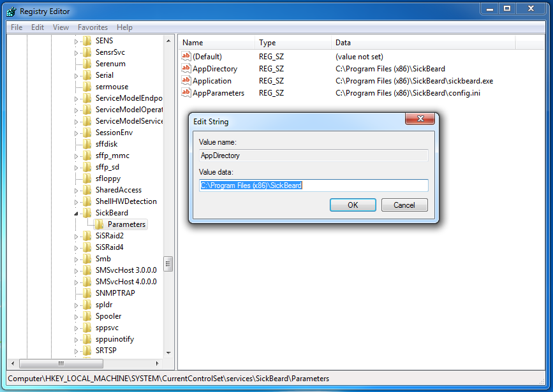
Task: Click the Smb folder icon
Action: pos(87,259)
